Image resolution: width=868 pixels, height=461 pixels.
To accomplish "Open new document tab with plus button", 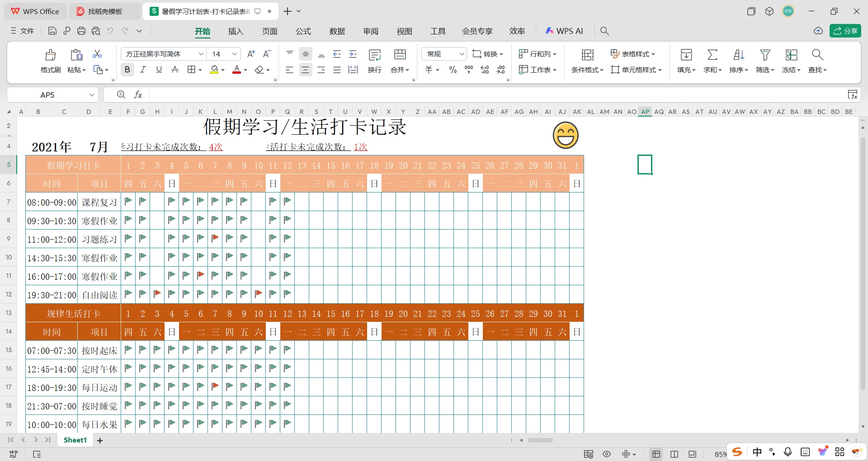I will click(x=288, y=11).
